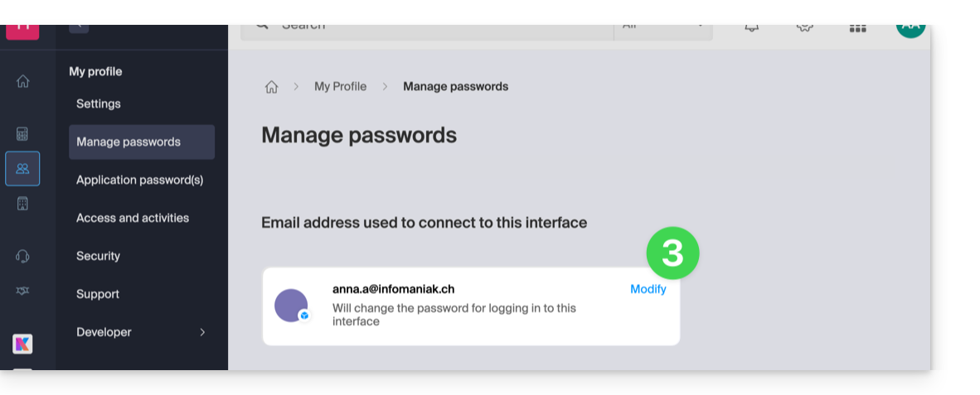Image resolution: width=980 pixels, height=395 pixels.
Task: Open the search filter dropdown
Action: click(662, 27)
